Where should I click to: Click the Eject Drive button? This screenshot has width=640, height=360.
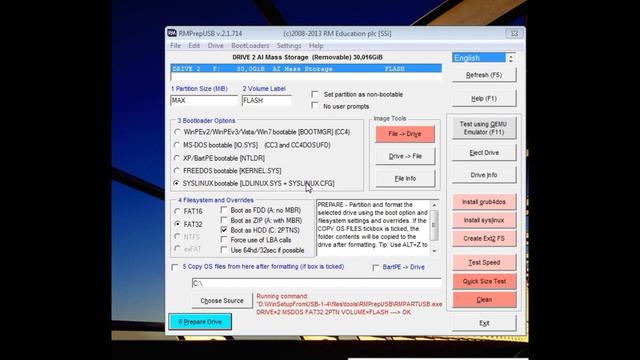coord(484,153)
